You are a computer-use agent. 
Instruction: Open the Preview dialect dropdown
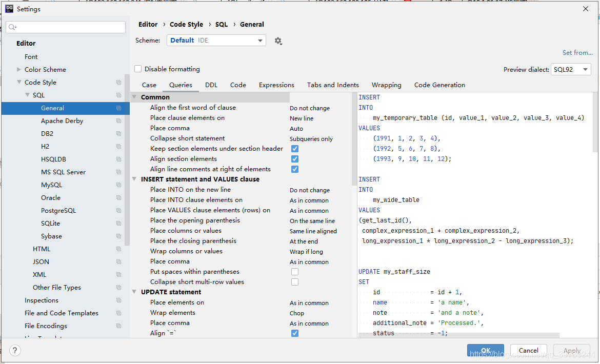(x=571, y=69)
